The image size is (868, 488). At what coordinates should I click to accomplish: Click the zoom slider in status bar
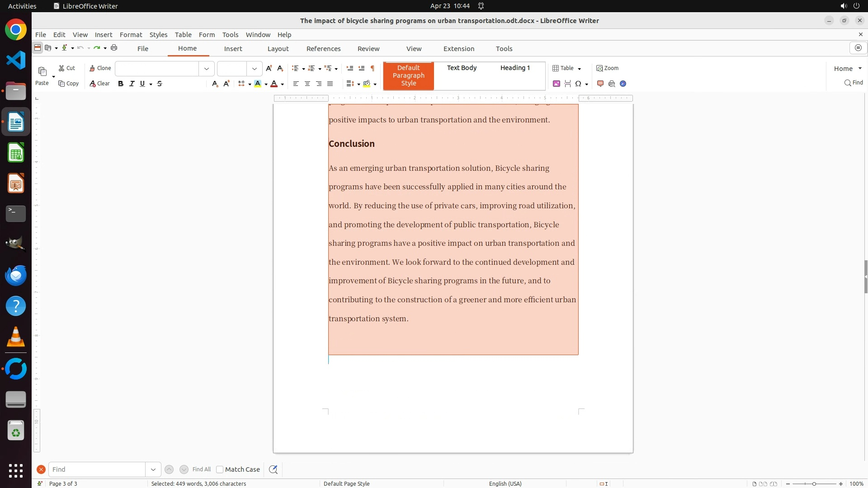(814, 484)
